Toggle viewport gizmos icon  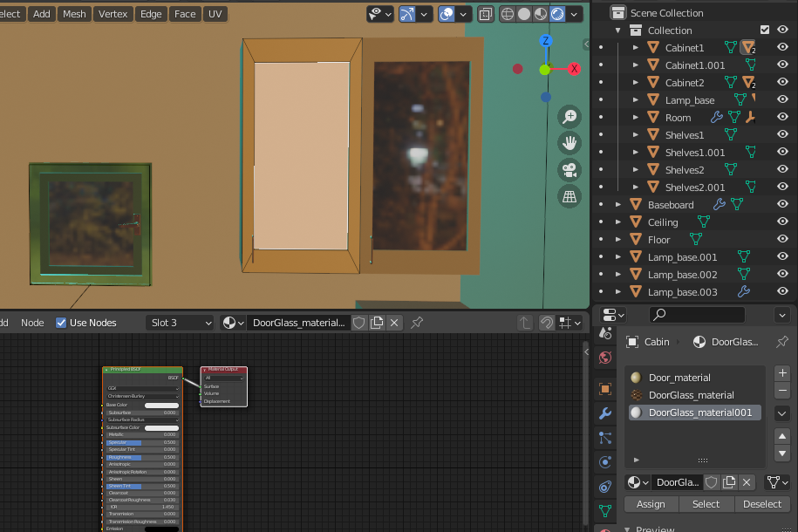(407, 14)
